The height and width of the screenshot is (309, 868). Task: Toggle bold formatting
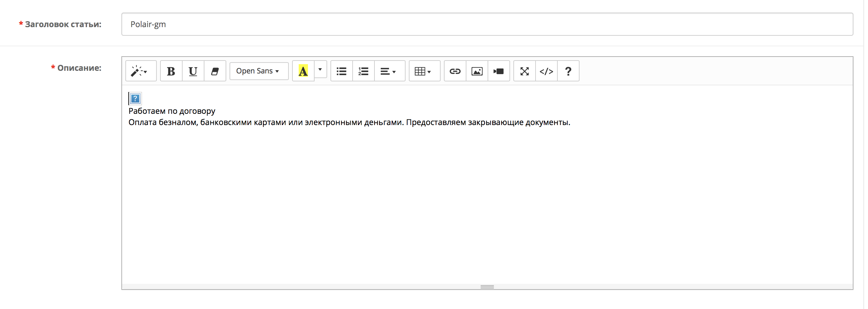pos(171,71)
